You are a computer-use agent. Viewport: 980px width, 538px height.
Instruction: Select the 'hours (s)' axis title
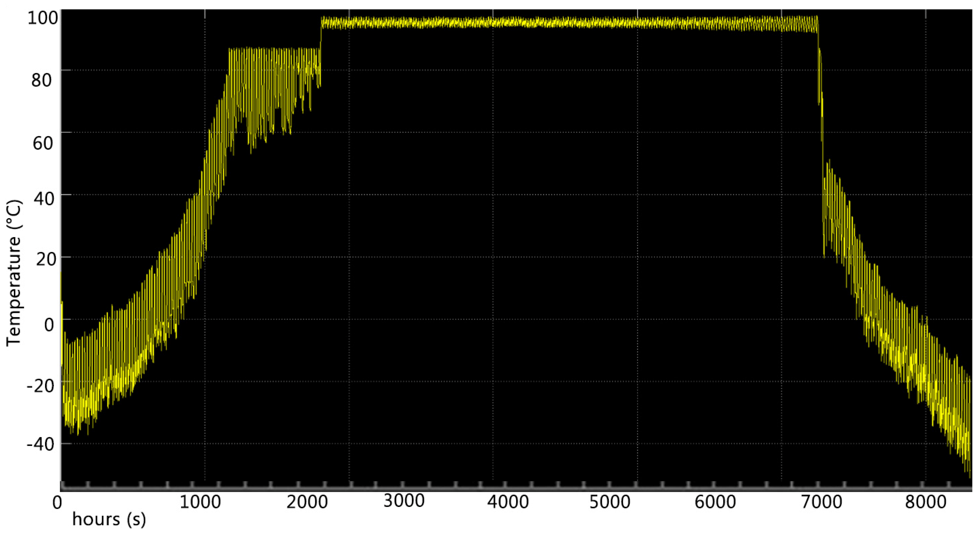(x=109, y=519)
